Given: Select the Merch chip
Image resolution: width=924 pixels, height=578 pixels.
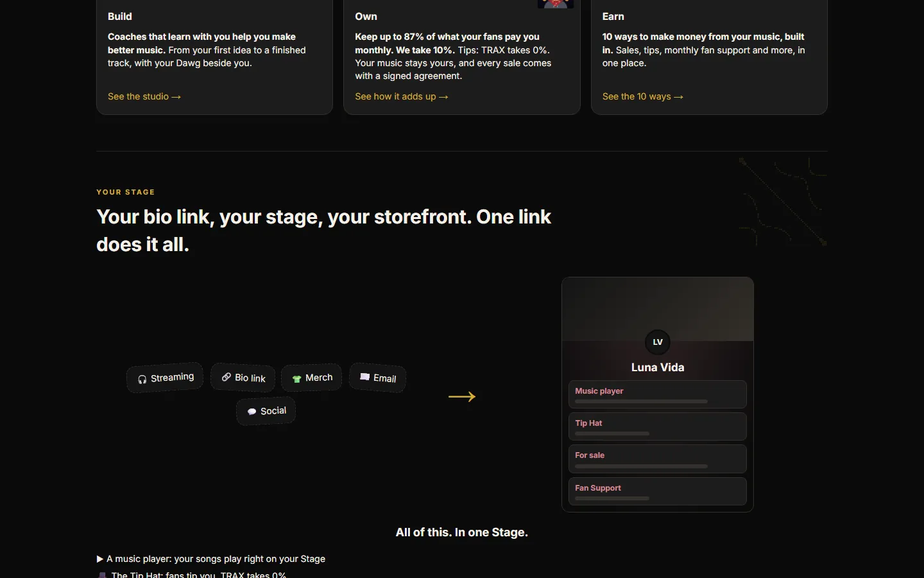Looking at the screenshot, I should [312, 378].
